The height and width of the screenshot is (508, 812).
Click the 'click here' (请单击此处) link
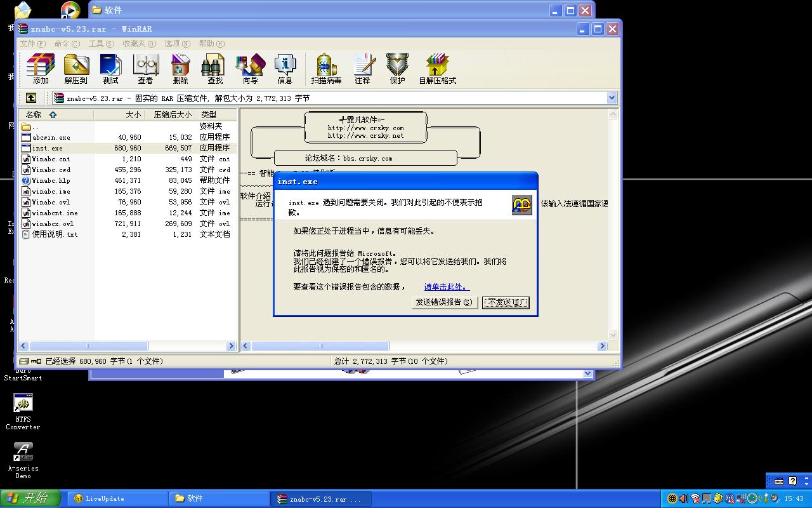[x=447, y=287]
